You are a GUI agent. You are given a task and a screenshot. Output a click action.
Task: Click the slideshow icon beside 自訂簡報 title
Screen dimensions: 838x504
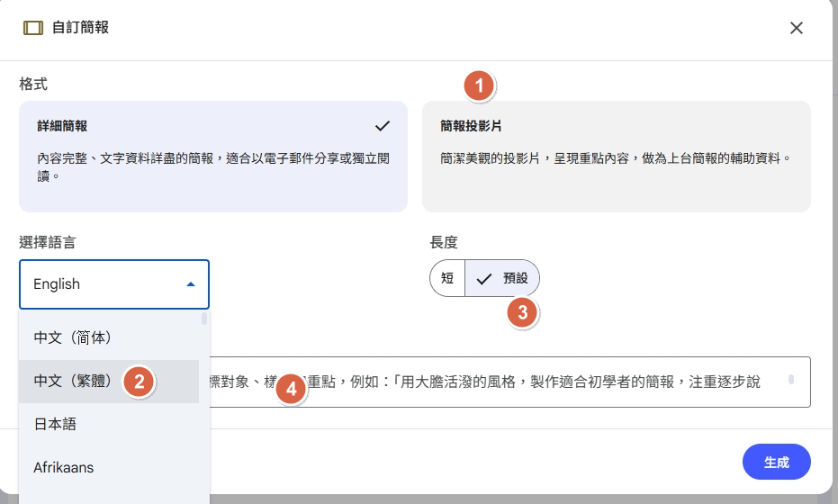coord(32,28)
